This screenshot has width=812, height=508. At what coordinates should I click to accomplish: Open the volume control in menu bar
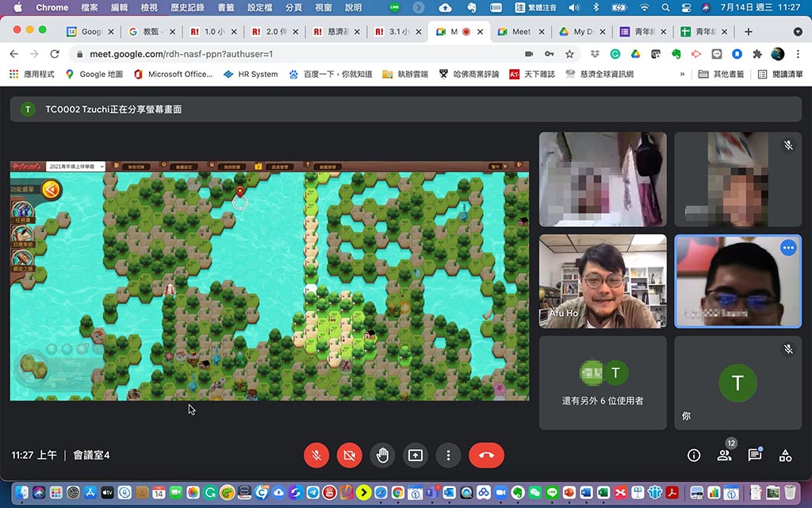pyautogui.click(x=574, y=7)
